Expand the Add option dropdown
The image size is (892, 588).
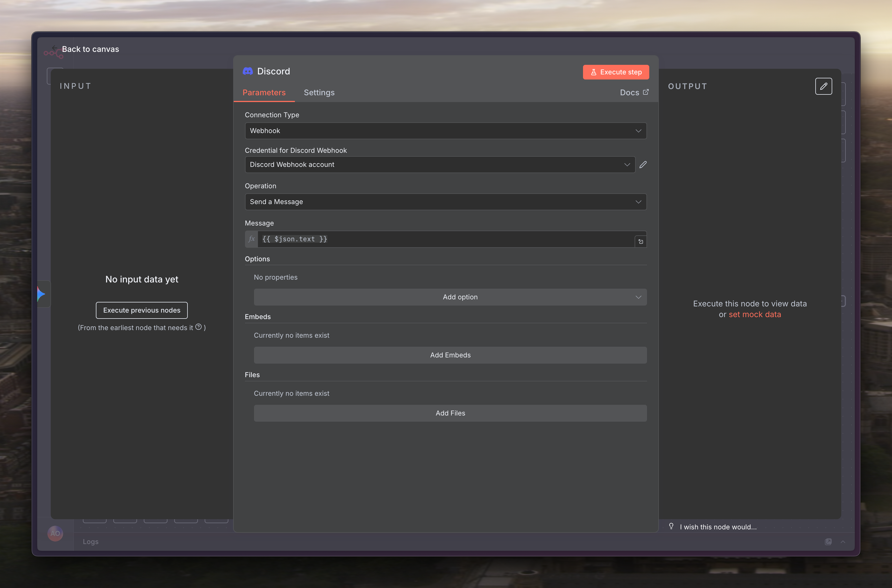[x=450, y=297]
